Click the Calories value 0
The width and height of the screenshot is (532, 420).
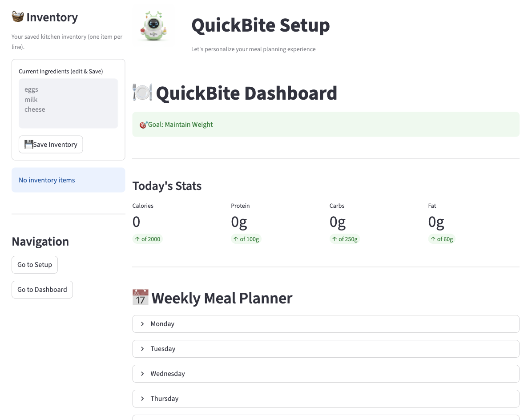(x=136, y=222)
